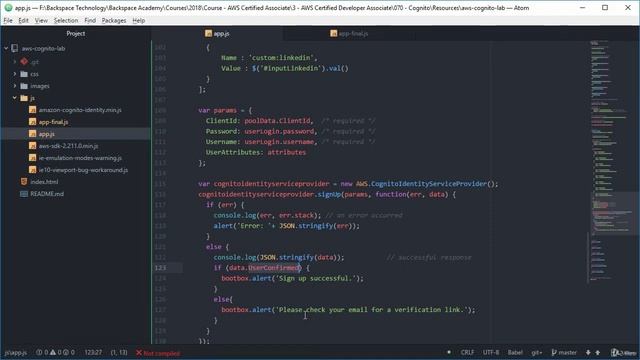Click the JS icon of aws-sdk-2.211.0.min.js
640x360 pixels.
(33, 146)
